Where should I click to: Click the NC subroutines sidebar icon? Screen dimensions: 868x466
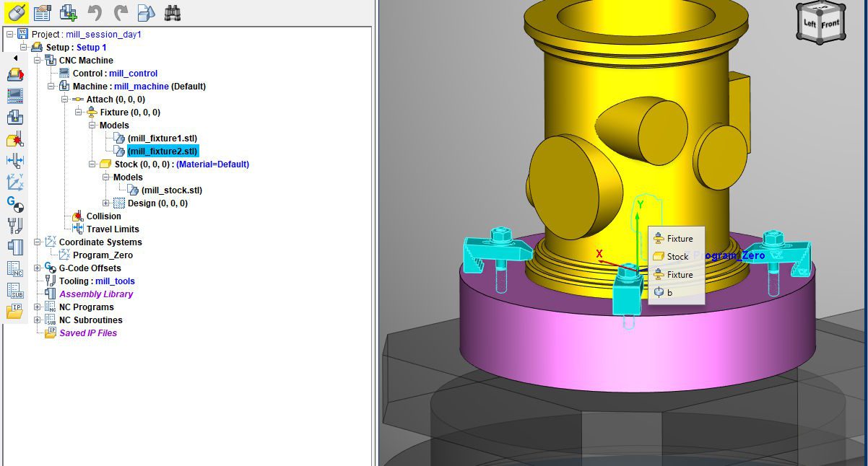(15, 290)
